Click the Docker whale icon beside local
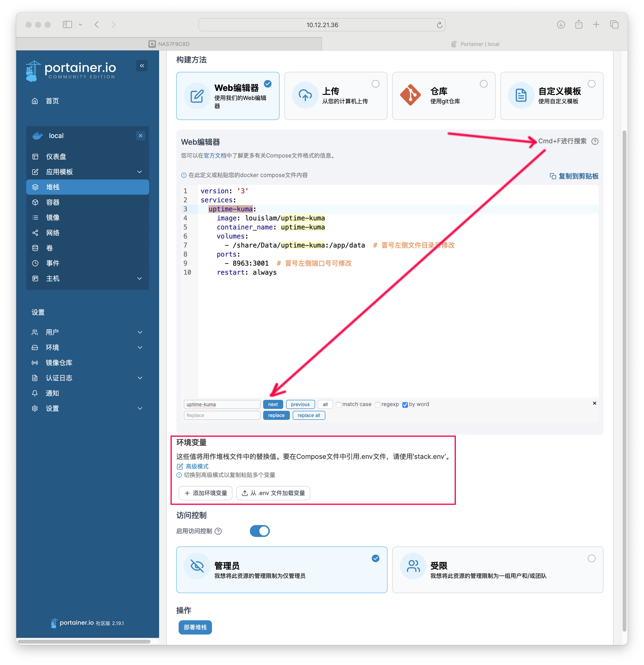644x665 pixels. 37,136
